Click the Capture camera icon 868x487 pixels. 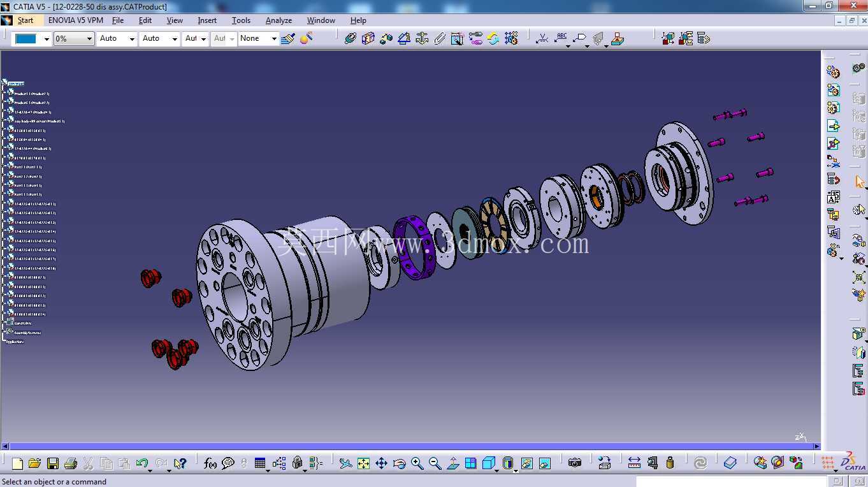[575, 463]
